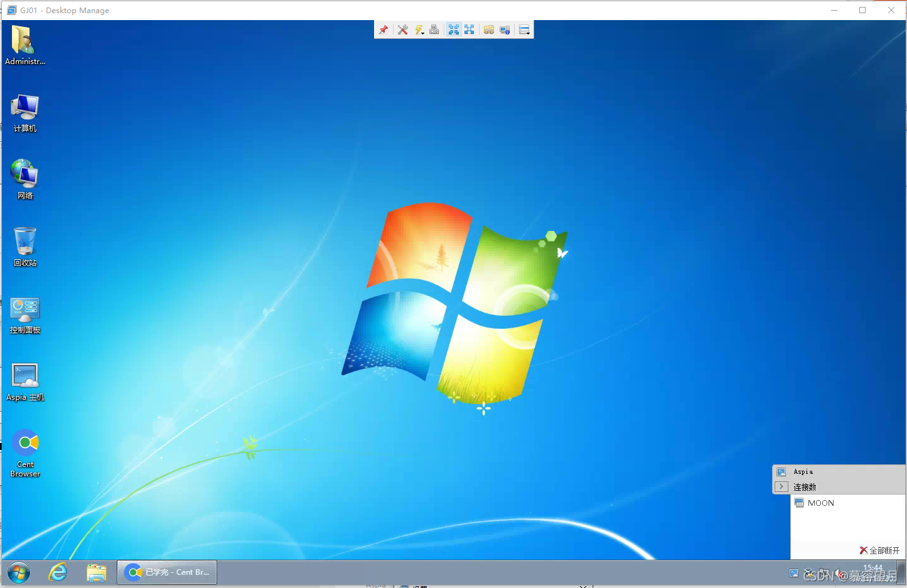Select the Aspia 主机 desktop icon
The width and height of the screenshot is (907, 588).
[x=25, y=382]
